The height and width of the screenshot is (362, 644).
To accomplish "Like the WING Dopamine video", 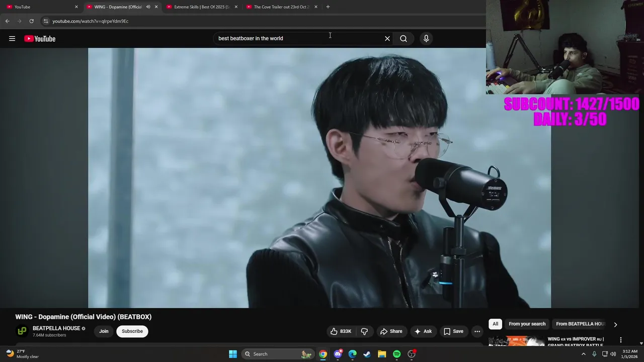I will pyautogui.click(x=341, y=331).
